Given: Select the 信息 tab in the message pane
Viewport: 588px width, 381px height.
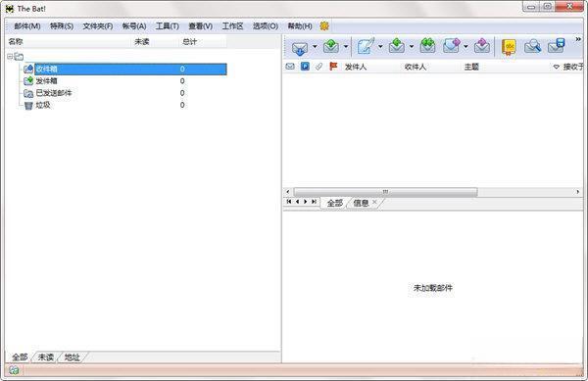Looking at the screenshot, I should click(361, 203).
